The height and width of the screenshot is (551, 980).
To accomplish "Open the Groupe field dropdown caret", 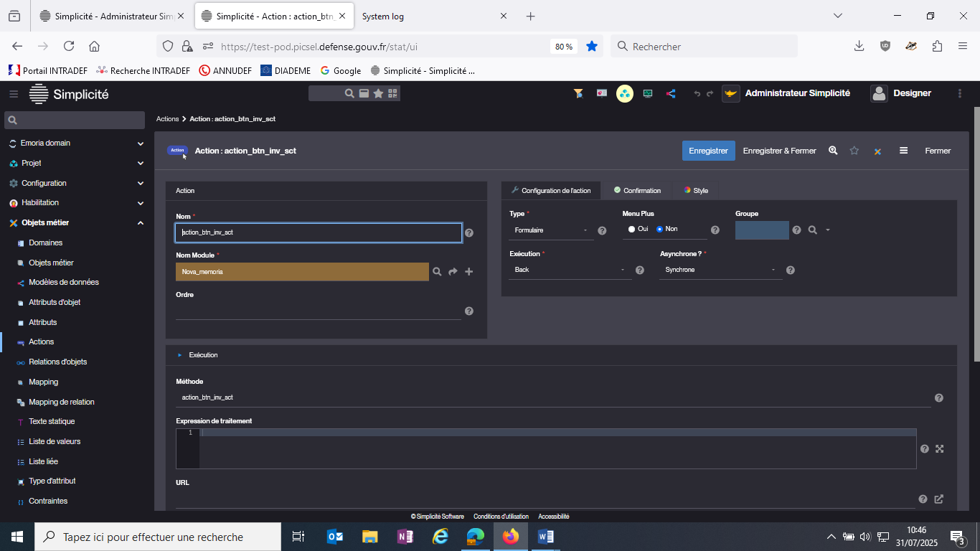I will point(828,230).
